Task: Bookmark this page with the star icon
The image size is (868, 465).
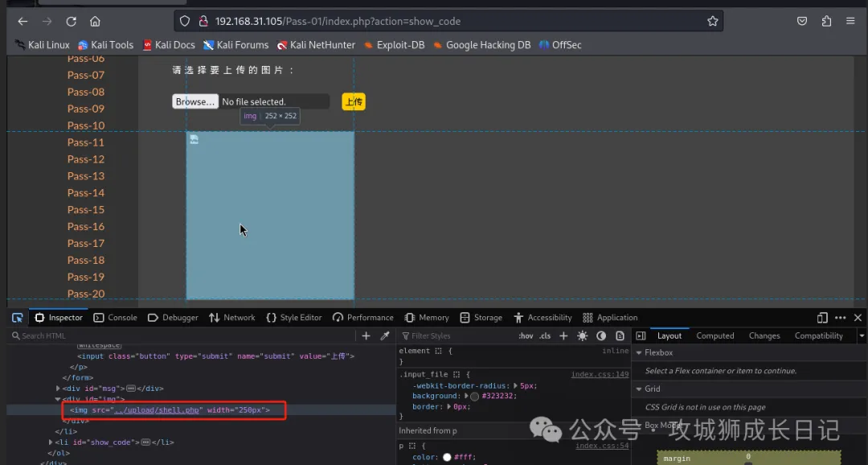Action: click(x=712, y=22)
